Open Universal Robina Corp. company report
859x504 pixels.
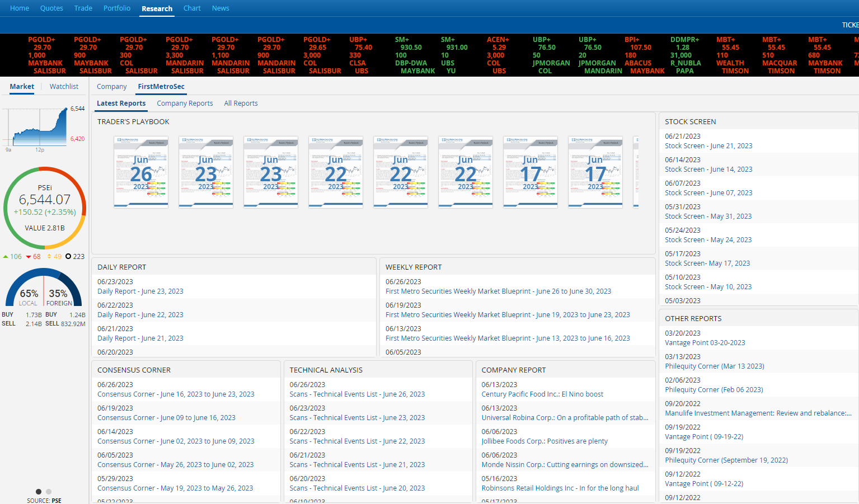pos(565,418)
